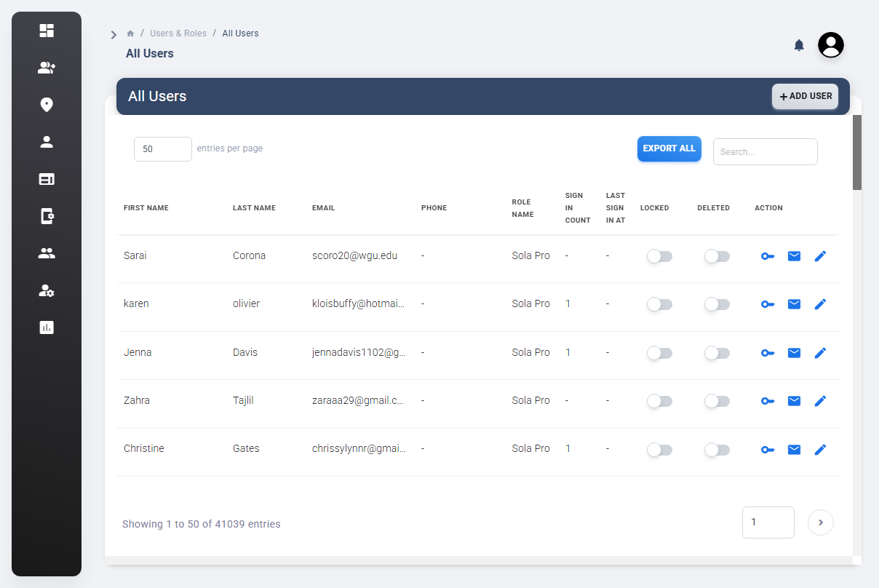The height and width of the screenshot is (588, 879).
Task: Toggle Locked switch for karen olivier
Action: pyautogui.click(x=659, y=304)
